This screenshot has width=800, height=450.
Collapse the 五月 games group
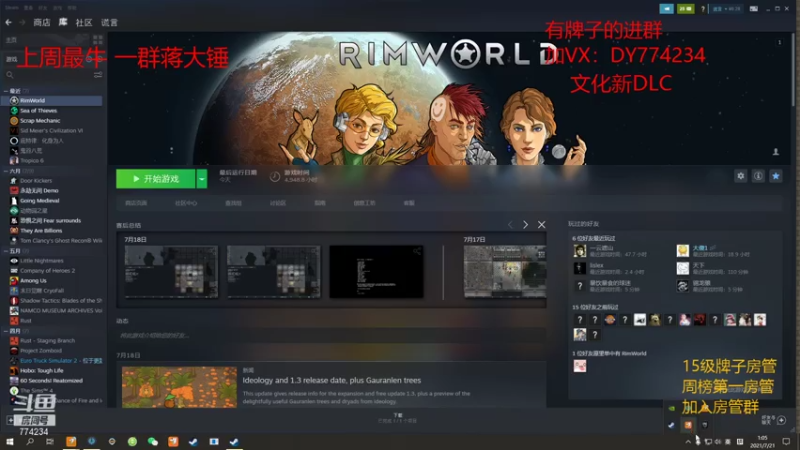6,251
